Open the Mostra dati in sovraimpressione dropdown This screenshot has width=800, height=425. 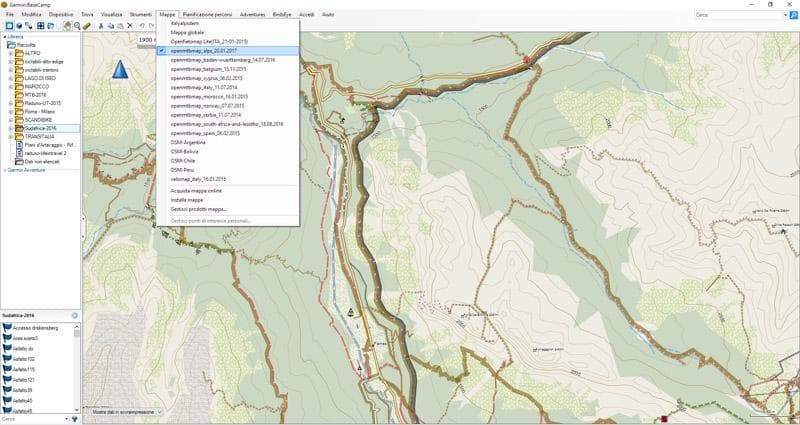126,412
